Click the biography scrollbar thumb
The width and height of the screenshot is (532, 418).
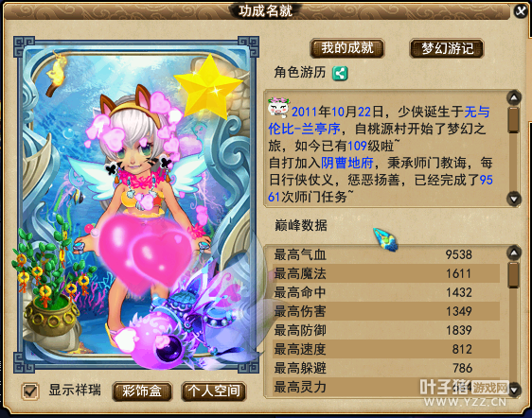(514, 119)
